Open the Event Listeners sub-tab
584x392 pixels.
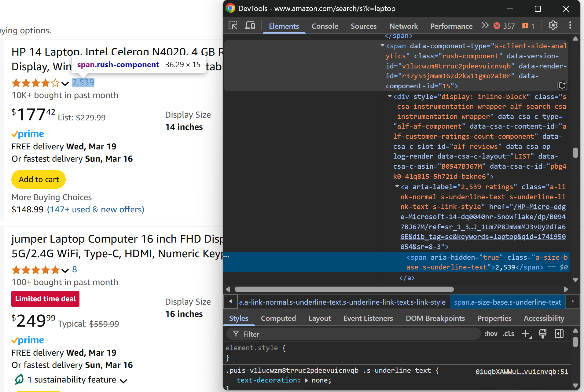pyautogui.click(x=368, y=318)
